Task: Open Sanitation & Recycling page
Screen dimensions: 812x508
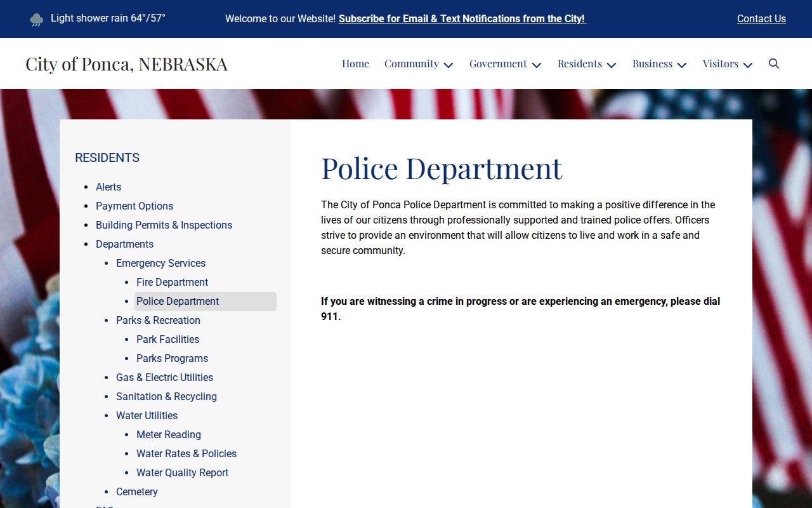Action: pos(166,396)
